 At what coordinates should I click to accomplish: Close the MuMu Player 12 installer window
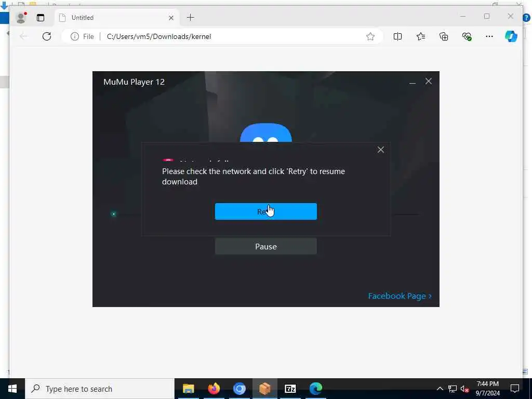click(x=429, y=82)
